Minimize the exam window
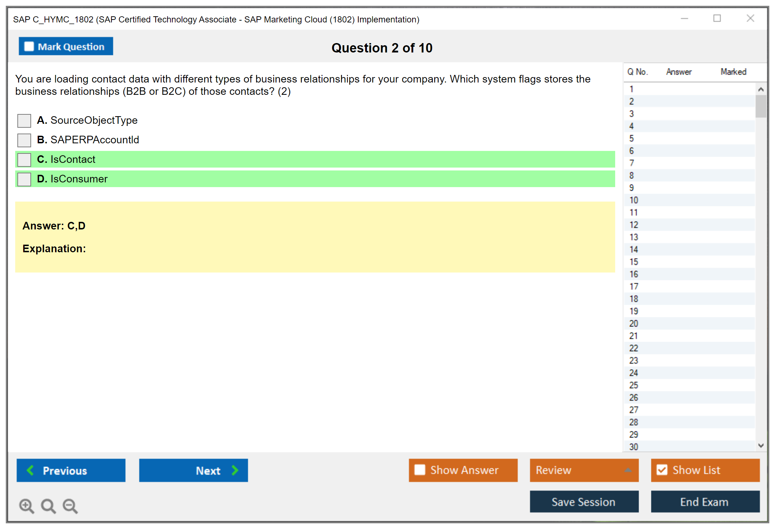The image size is (778, 532). click(x=684, y=18)
